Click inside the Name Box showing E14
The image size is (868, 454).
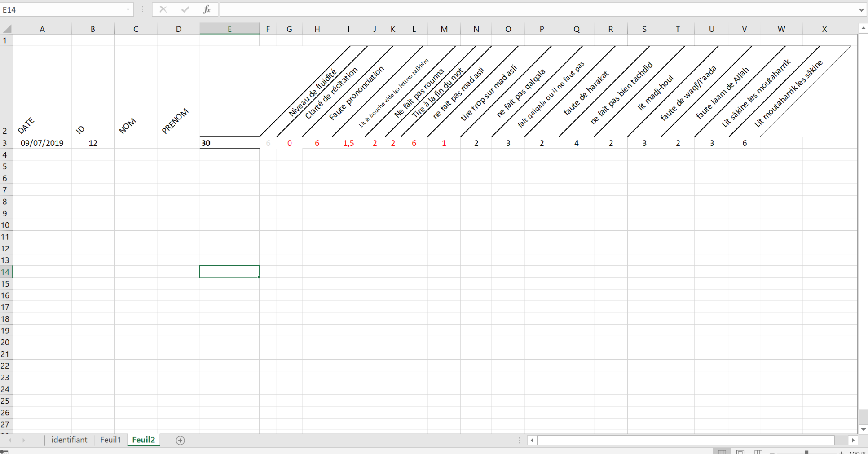[63, 9]
